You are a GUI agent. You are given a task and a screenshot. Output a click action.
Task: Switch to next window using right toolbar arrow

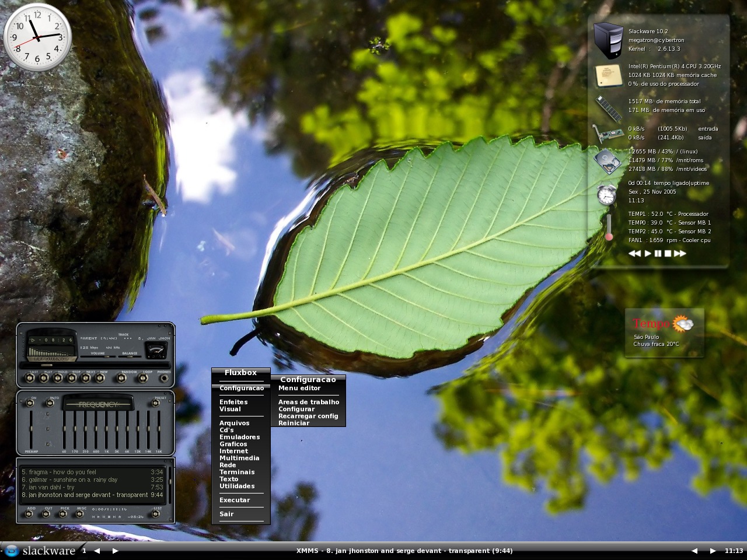(x=713, y=551)
